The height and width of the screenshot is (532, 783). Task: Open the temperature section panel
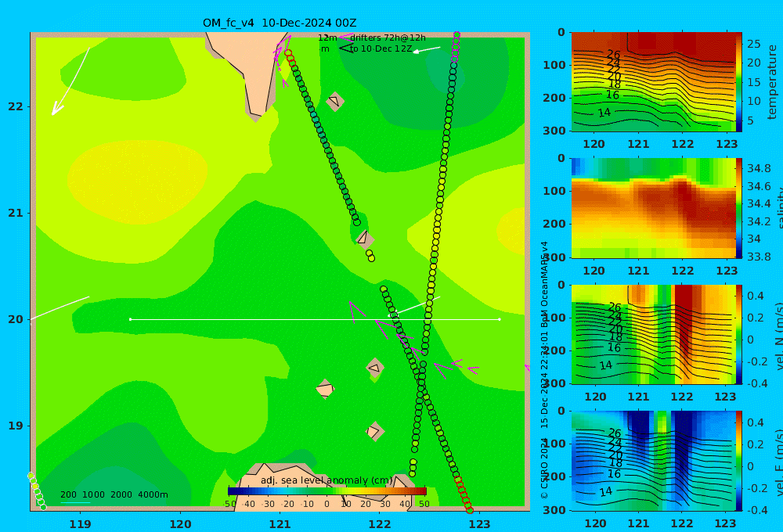[x=654, y=82]
